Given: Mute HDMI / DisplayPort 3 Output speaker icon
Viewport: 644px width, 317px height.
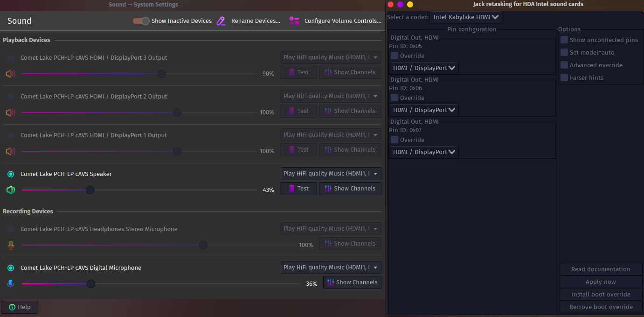Looking at the screenshot, I should click(x=10, y=74).
